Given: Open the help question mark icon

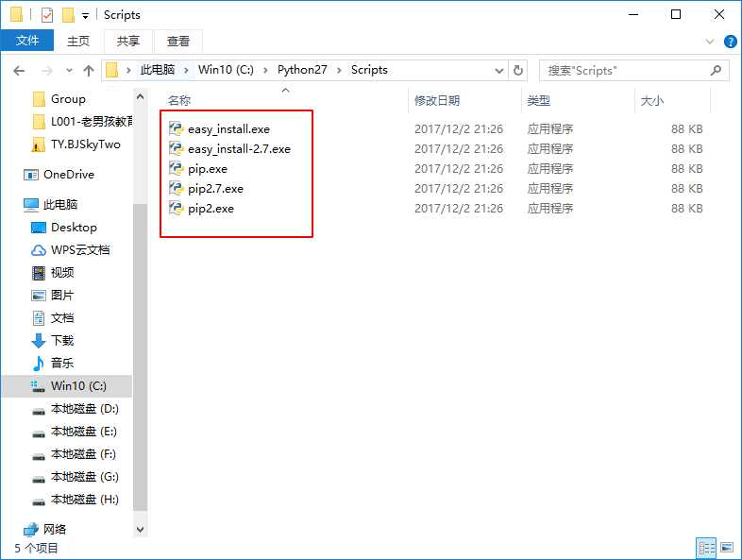Looking at the screenshot, I should click(x=730, y=42).
